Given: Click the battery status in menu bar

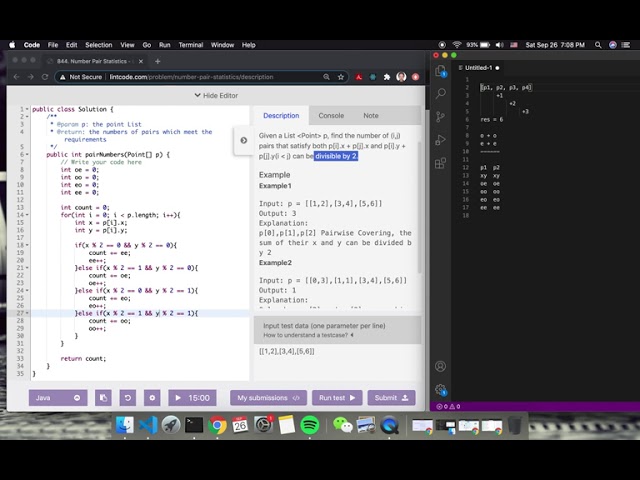Looking at the screenshot, I should click(478, 45).
